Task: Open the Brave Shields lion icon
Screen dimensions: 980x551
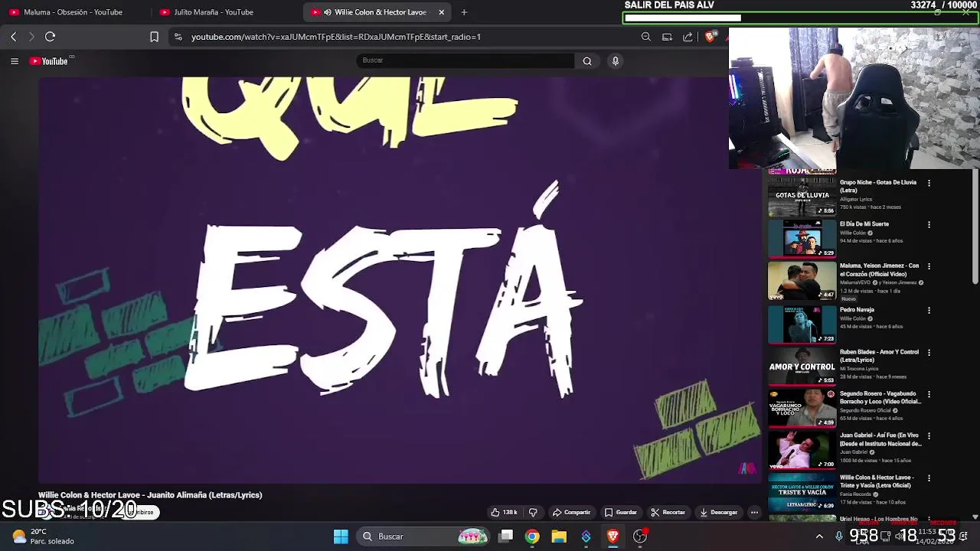Action: pos(710,37)
